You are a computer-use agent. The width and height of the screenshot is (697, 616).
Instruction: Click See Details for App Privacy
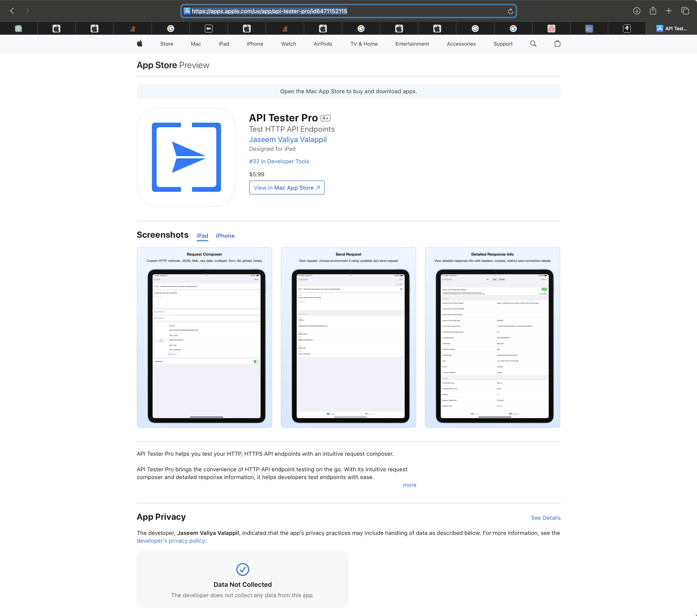(x=546, y=518)
